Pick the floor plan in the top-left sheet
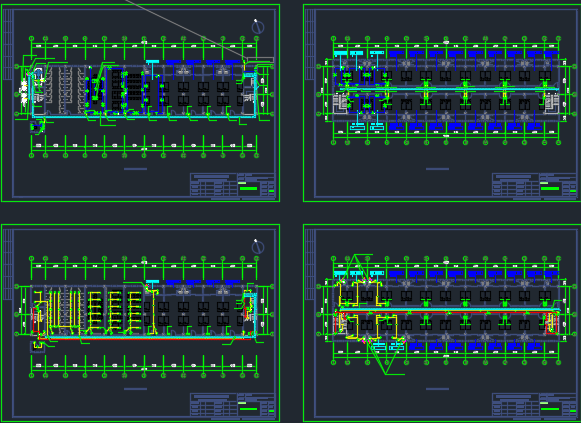 (x=145, y=96)
